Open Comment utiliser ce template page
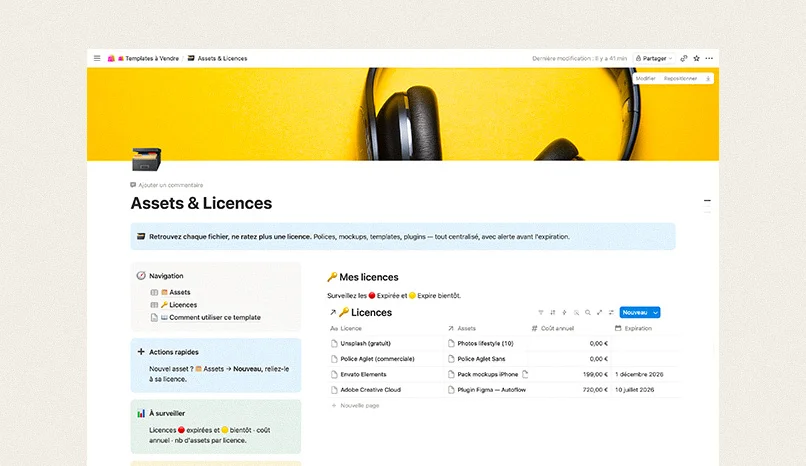Image resolution: width=806 pixels, height=466 pixels. click(211, 318)
